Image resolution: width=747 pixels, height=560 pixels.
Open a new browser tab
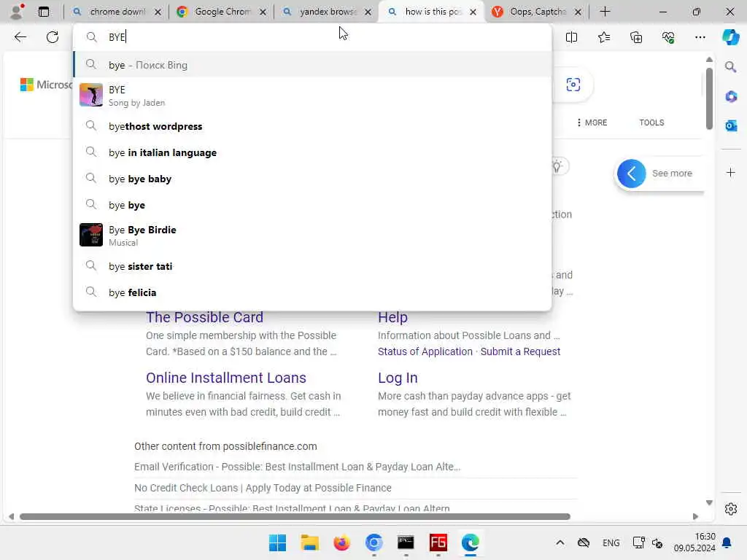tap(605, 12)
